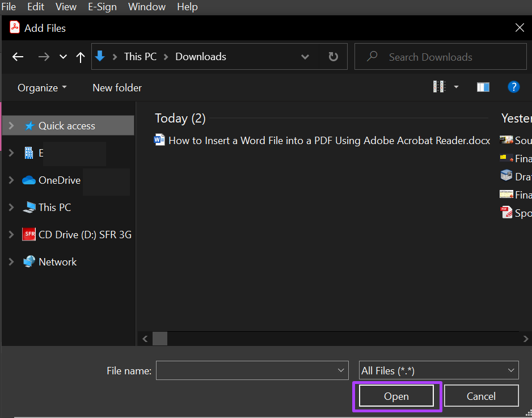Open the Edit menu

(36, 7)
